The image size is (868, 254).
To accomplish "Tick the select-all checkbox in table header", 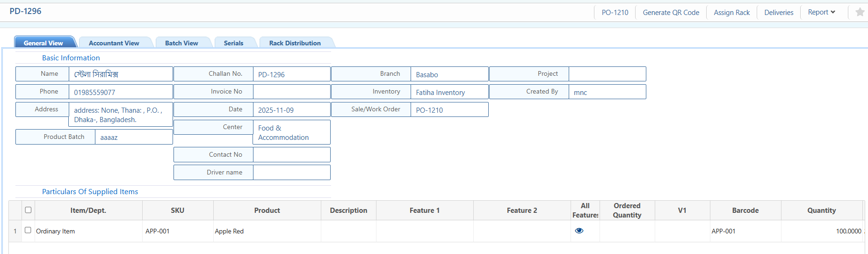I will click(28, 210).
